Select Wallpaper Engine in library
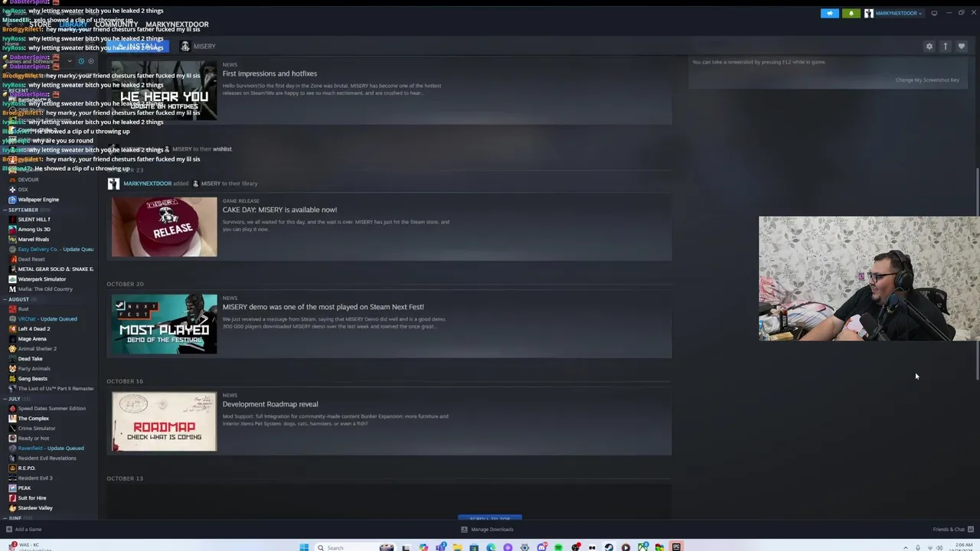 pyautogui.click(x=38, y=200)
